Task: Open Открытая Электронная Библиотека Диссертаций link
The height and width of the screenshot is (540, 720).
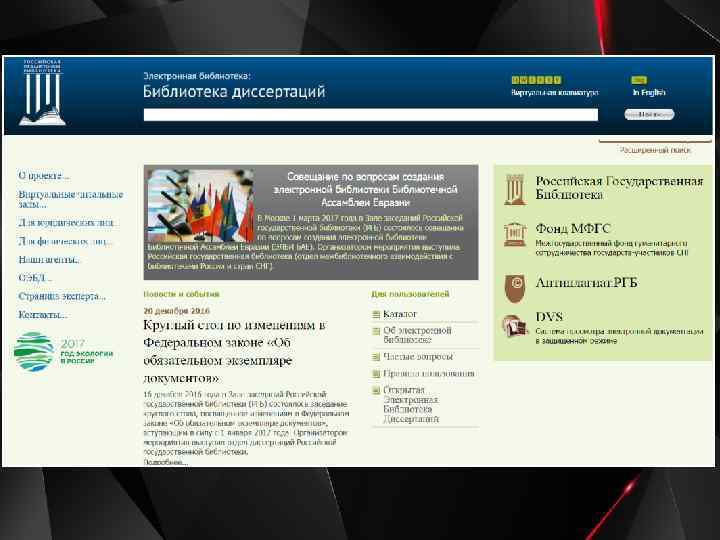Action: pos(411,404)
